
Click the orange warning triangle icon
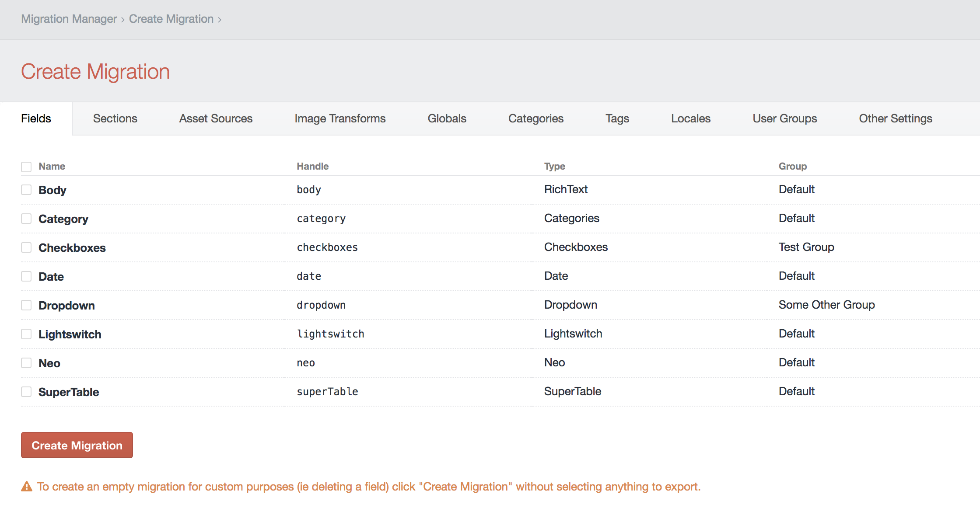pyautogui.click(x=27, y=487)
